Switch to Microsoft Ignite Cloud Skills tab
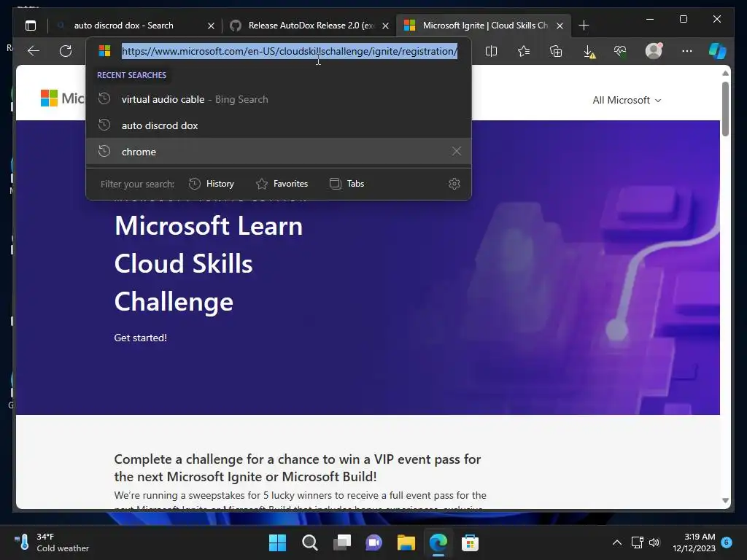747x560 pixels. (x=481, y=26)
